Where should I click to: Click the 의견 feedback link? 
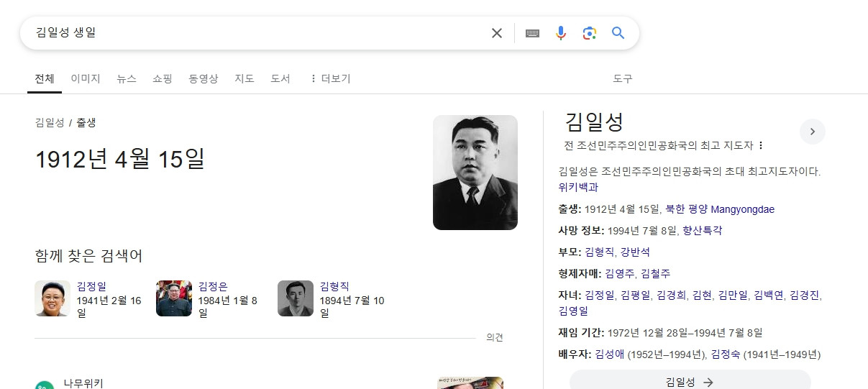495,337
